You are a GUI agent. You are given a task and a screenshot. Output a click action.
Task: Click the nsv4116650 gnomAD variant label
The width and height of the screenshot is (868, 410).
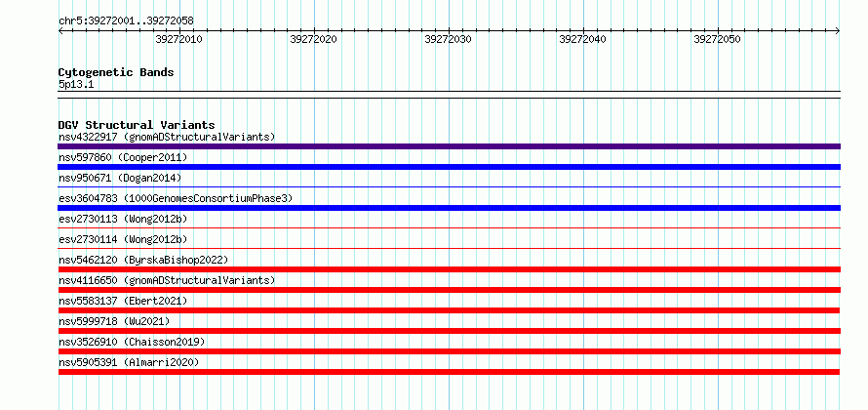167,280
